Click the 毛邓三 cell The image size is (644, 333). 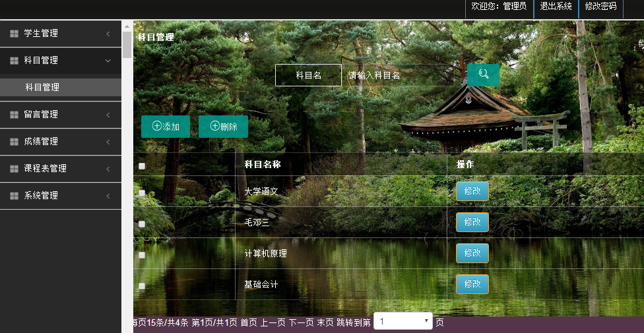point(257,222)
